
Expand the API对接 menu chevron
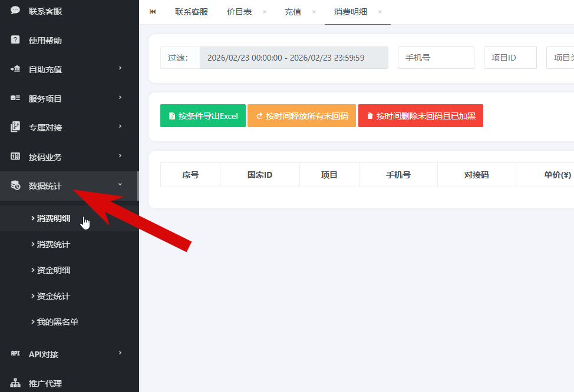pyautogui.click(x=120, y=353)
